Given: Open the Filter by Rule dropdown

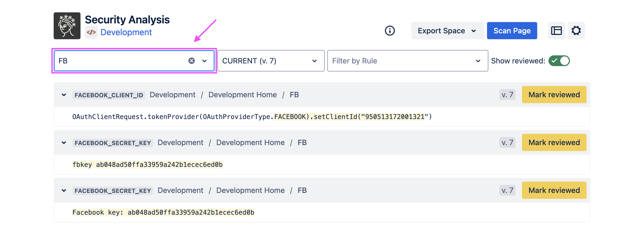Looking at the screenshot, I should point(407,61).
